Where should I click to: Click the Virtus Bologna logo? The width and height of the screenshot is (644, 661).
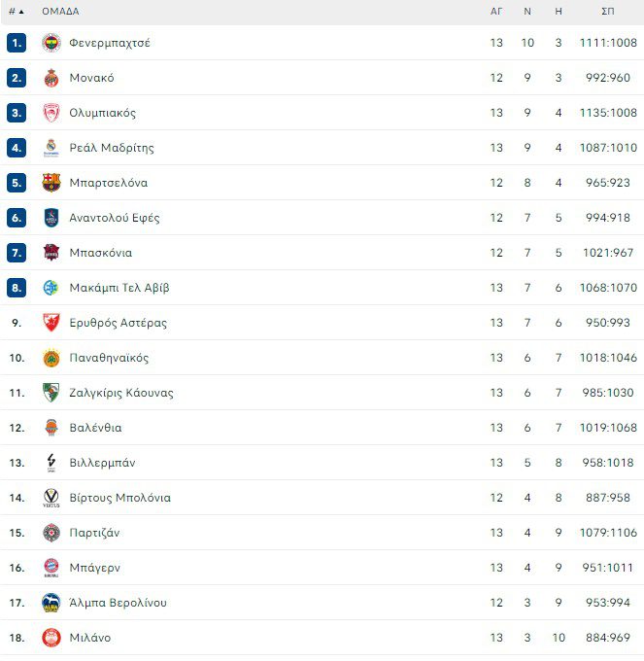(x=51, y=498)
